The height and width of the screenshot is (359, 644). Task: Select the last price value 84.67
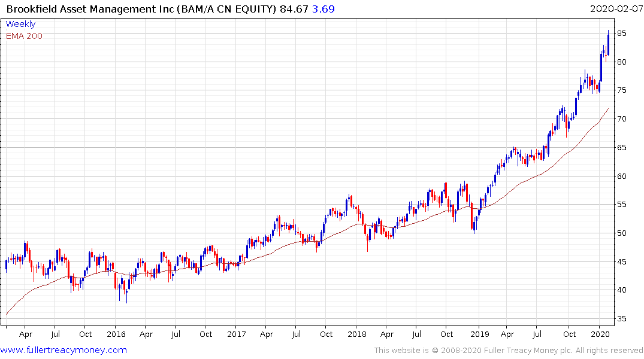pyautogui.click(x=294, y=9)
